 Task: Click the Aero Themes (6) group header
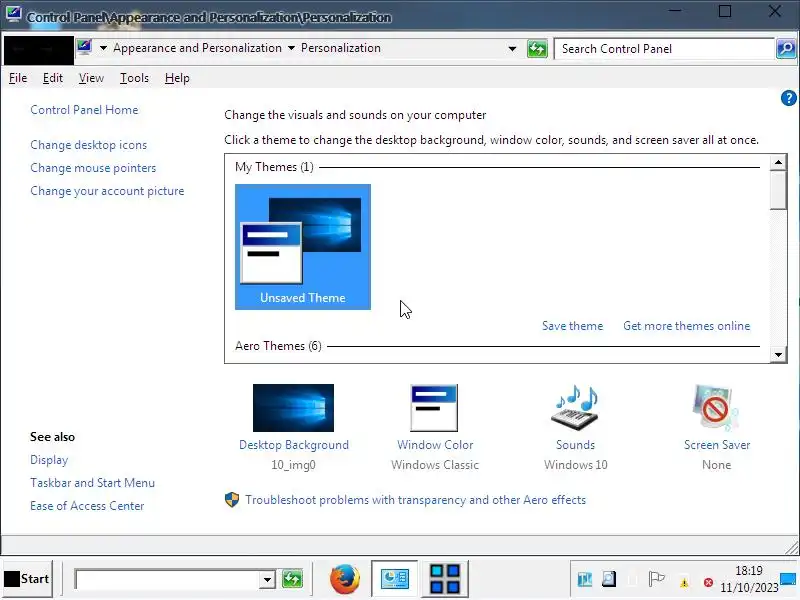278,346
